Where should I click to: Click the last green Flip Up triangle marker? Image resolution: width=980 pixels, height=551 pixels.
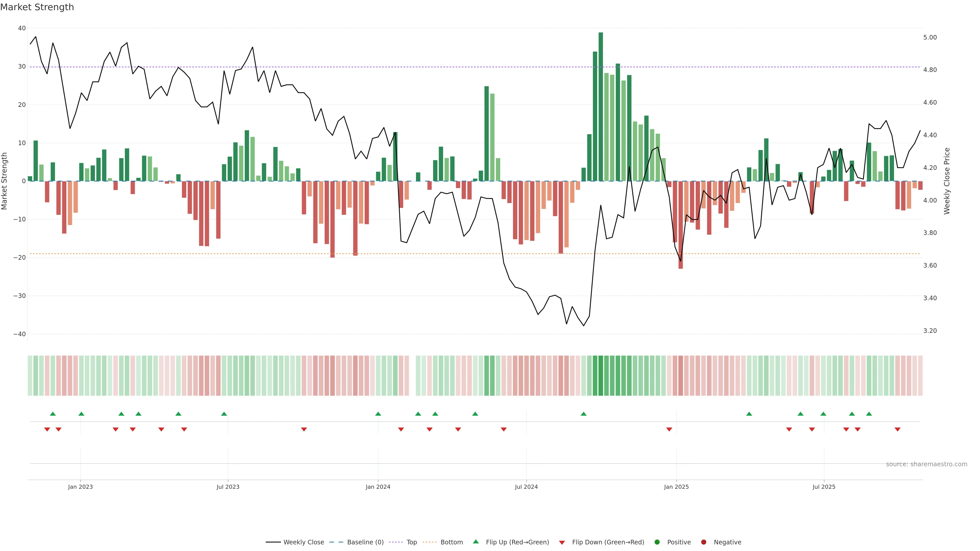[869, 414]
